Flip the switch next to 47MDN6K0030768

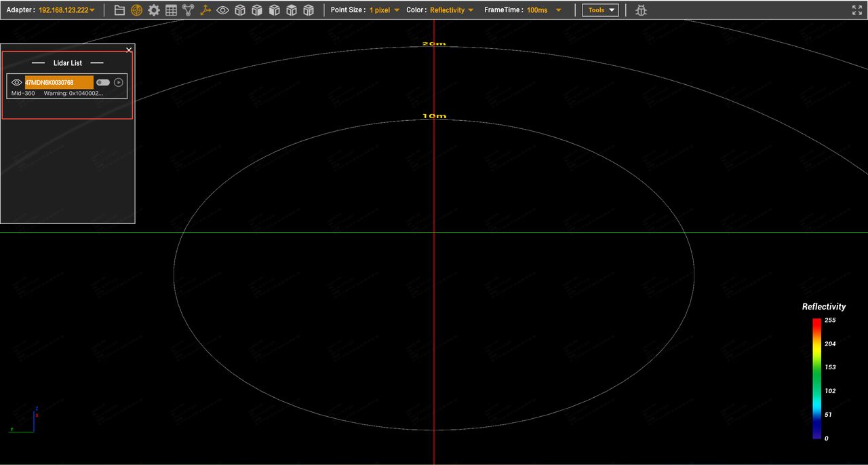click(x=102, y=82)
